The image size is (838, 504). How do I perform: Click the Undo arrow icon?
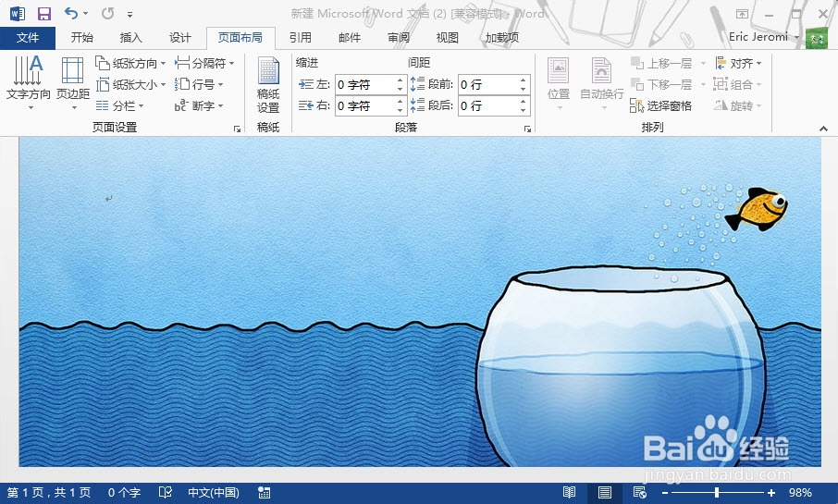tap(70, 13)
